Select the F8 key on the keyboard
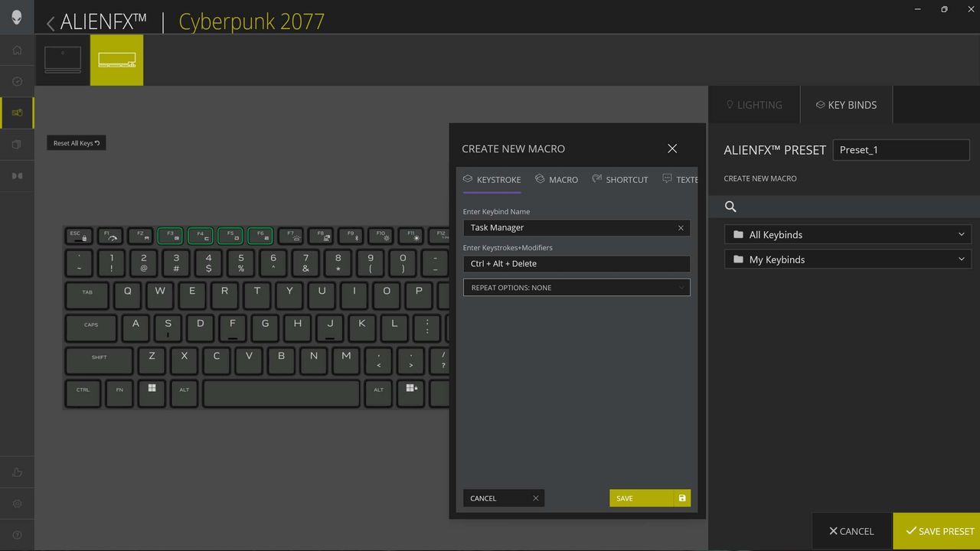 point(321,236)
